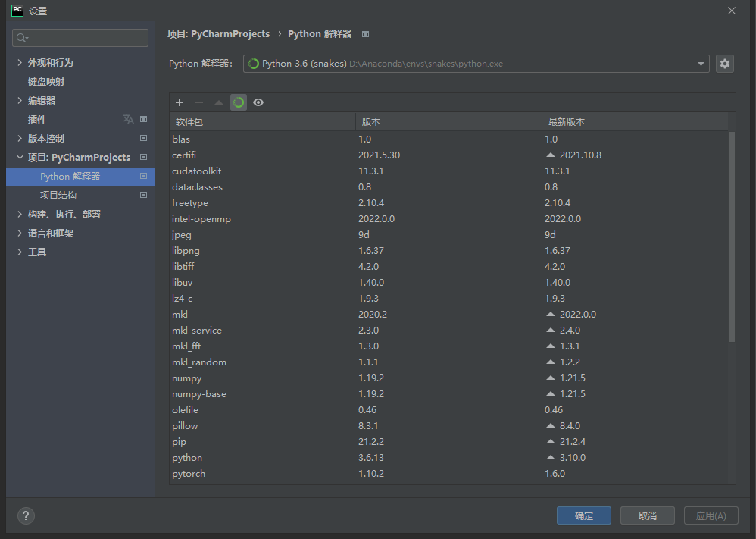
Task: Sort by 软件包 column header
Action: 263,121
